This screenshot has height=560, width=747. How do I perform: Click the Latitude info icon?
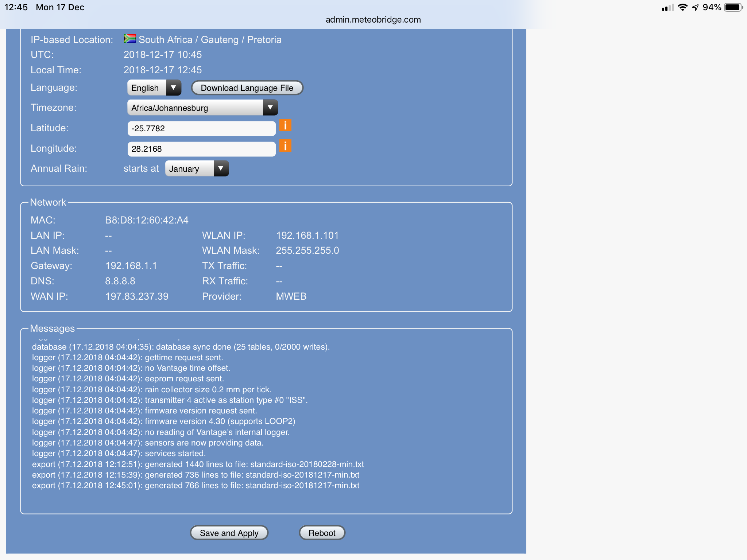(x=285, y=125)
